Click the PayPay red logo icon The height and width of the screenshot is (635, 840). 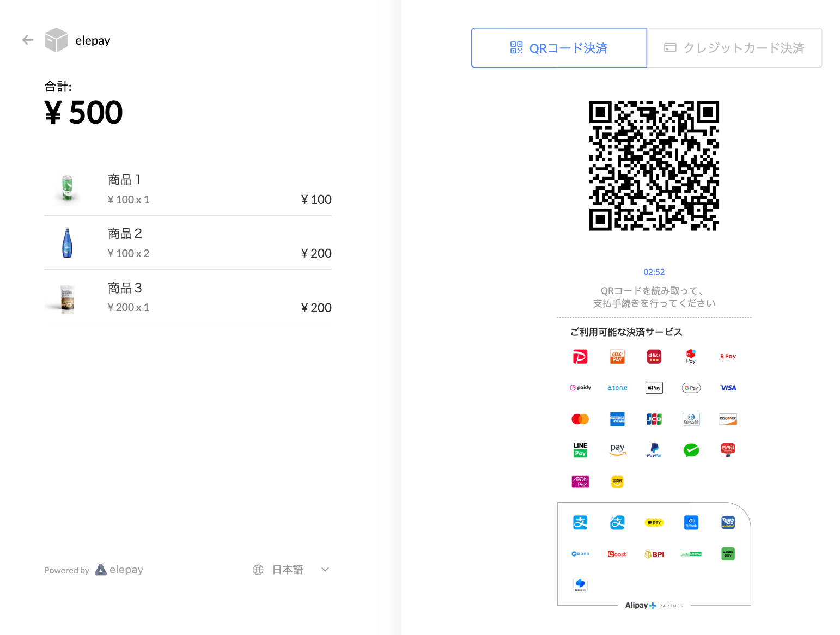(x=580, y=357)
